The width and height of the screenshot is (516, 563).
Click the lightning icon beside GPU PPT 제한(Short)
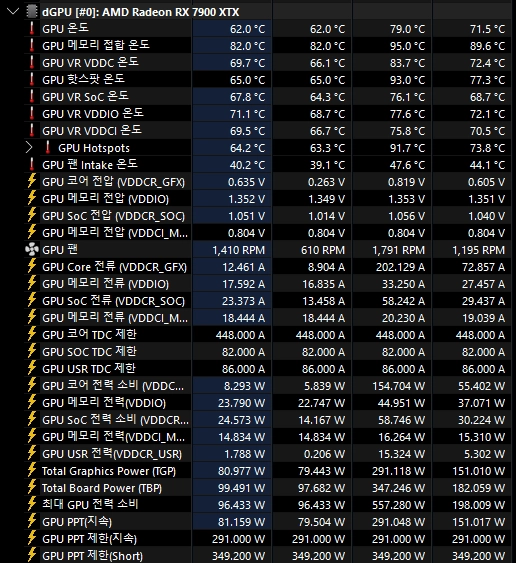(32, 555)
